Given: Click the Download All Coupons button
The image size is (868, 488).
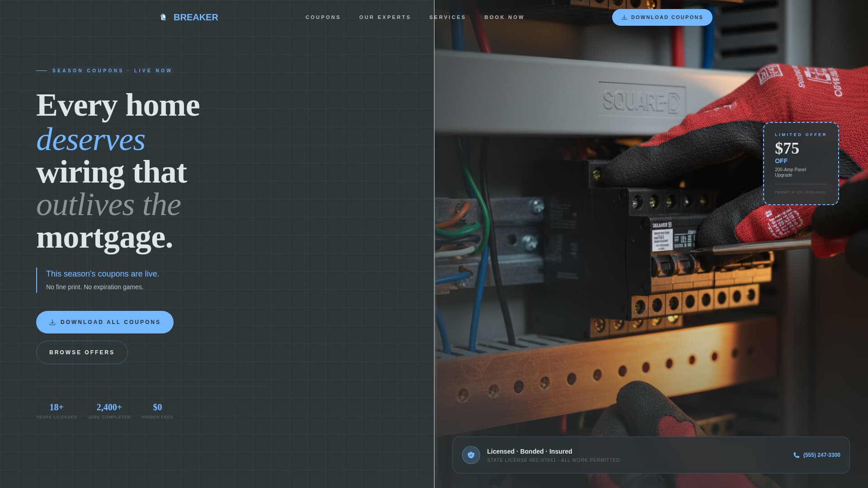Looking at the screenshot, I should tap(105, 322).
